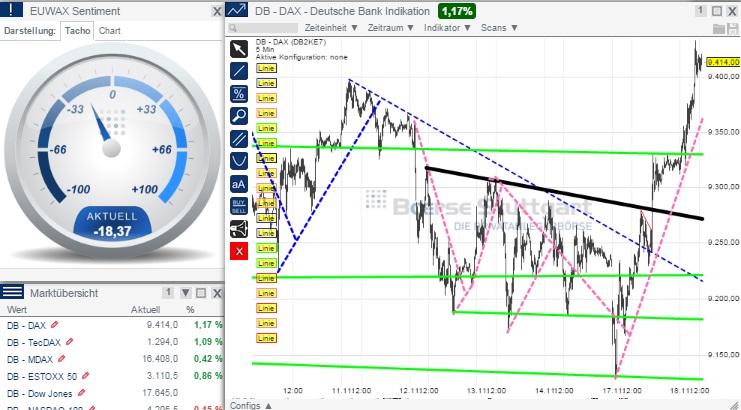
Task: Sort by the Aktuell column header
Action: click(145, 309)
